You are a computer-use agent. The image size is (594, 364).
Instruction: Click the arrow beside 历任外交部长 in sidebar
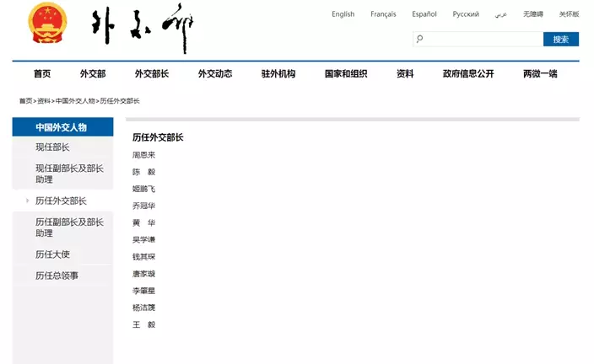[x=28, y=201]
